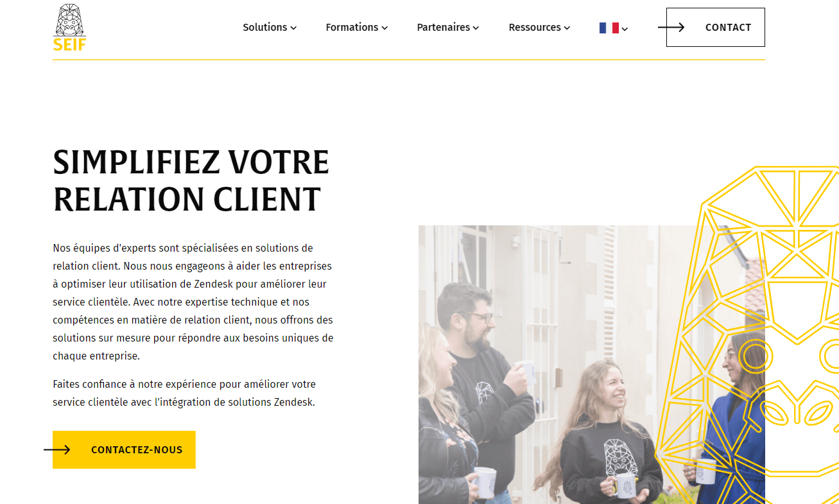
Task: Open the Ressources menu
Action: tap(539, 27)
